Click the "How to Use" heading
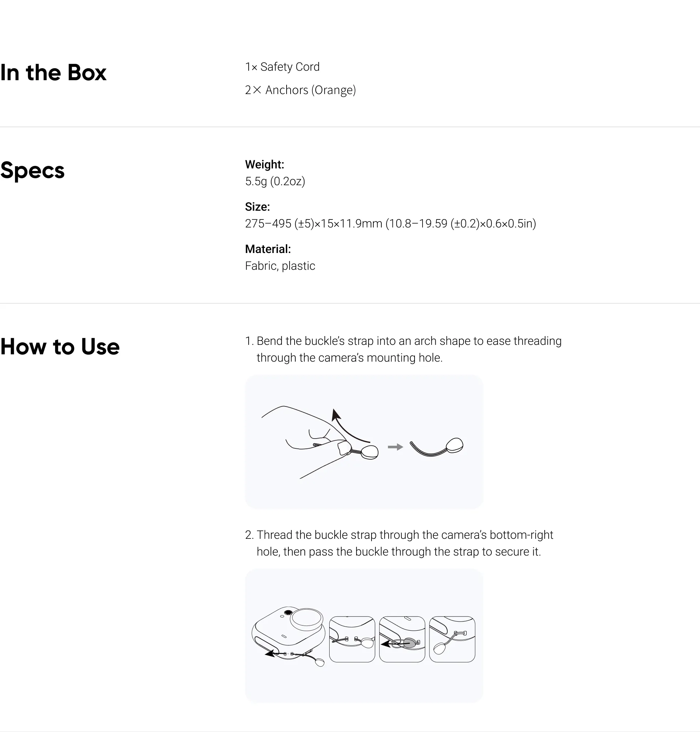 pos(60,347)
